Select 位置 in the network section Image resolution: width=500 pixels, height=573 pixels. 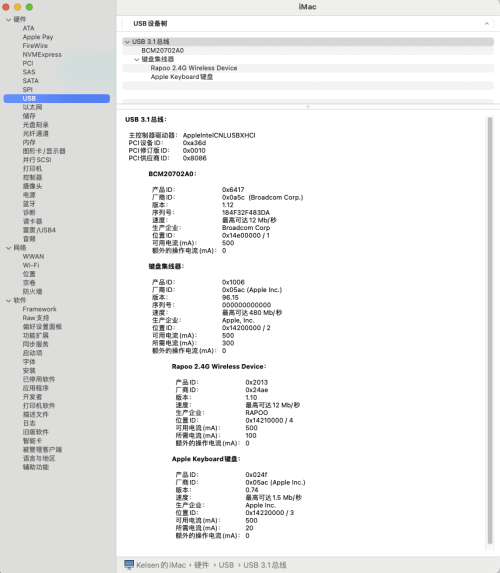pyautogui.click(x=29, y=274)
